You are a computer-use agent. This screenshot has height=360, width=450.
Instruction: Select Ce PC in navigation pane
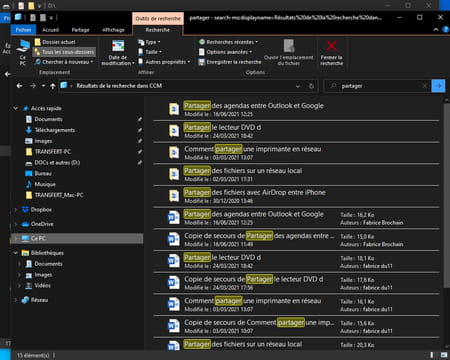click(x=77, y=238)
